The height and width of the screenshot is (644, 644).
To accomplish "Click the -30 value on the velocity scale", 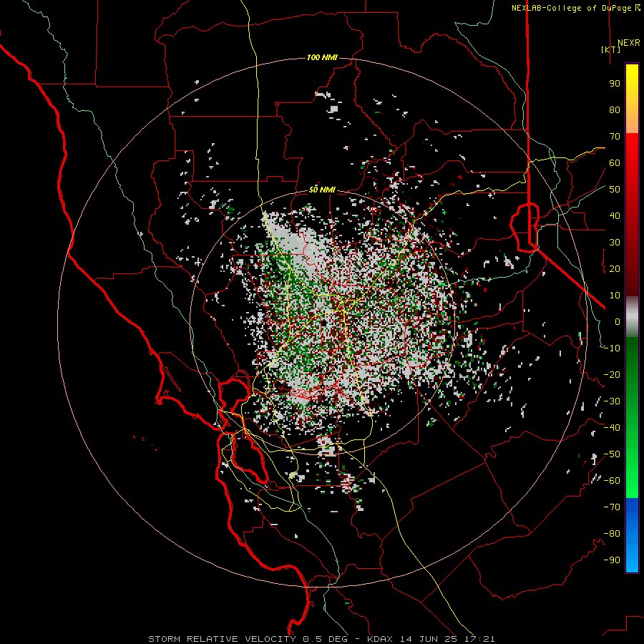I will point(612,401).
